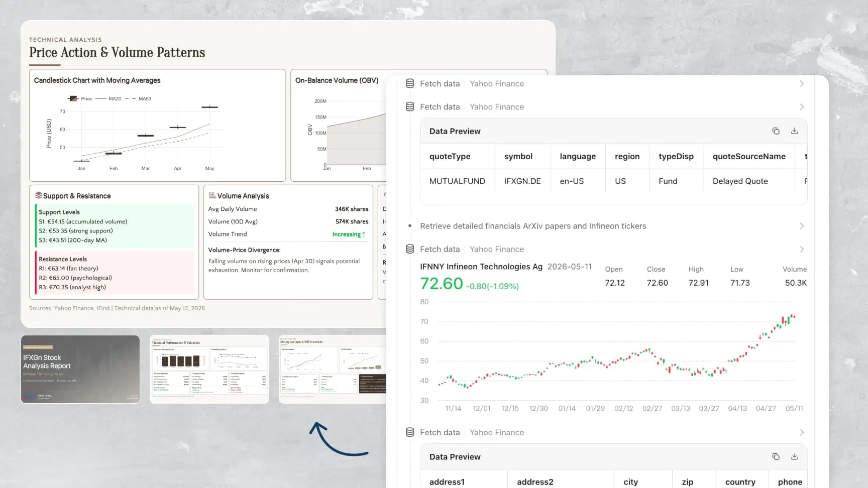Viewport: 868px width, 488px height.
Task: Click the database icon of the topmost Fetch data row
Action: pos(410,84)
